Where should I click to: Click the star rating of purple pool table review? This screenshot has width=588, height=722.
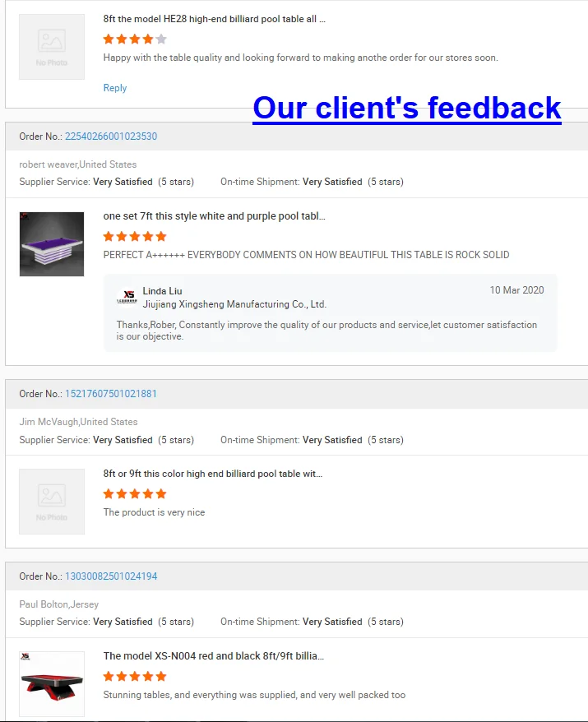point(135,237)
